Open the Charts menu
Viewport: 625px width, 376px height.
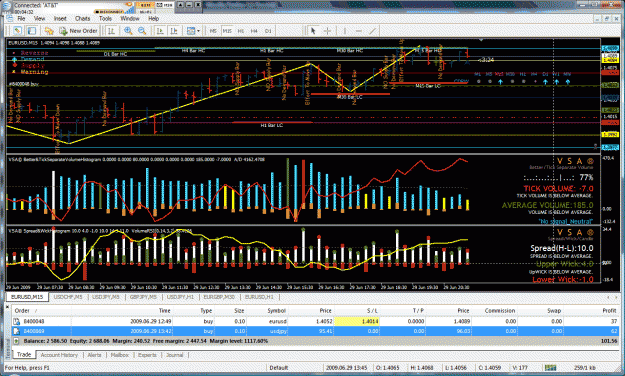click(83, 19)
